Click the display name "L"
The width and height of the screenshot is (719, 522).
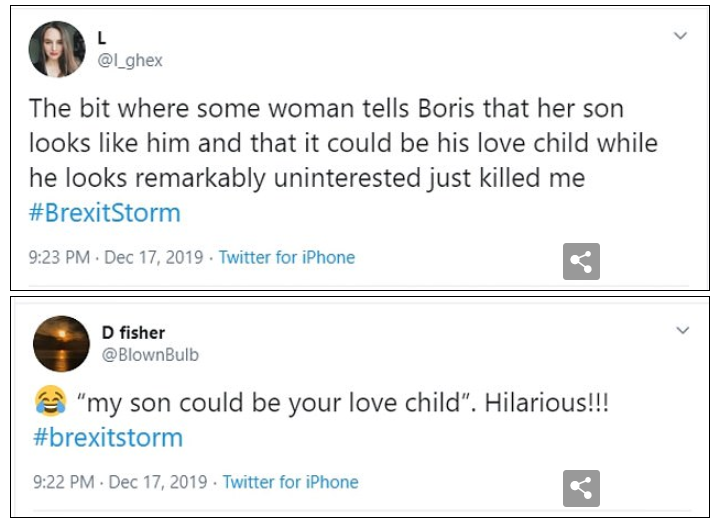(102, 38)
